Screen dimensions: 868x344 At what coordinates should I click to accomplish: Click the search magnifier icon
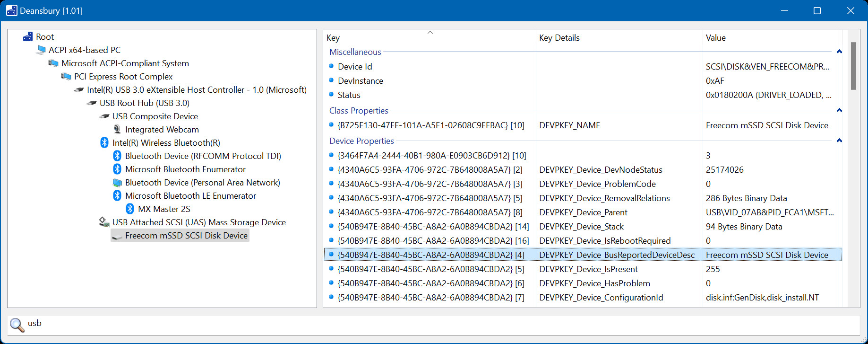click(x=17, y=325)
